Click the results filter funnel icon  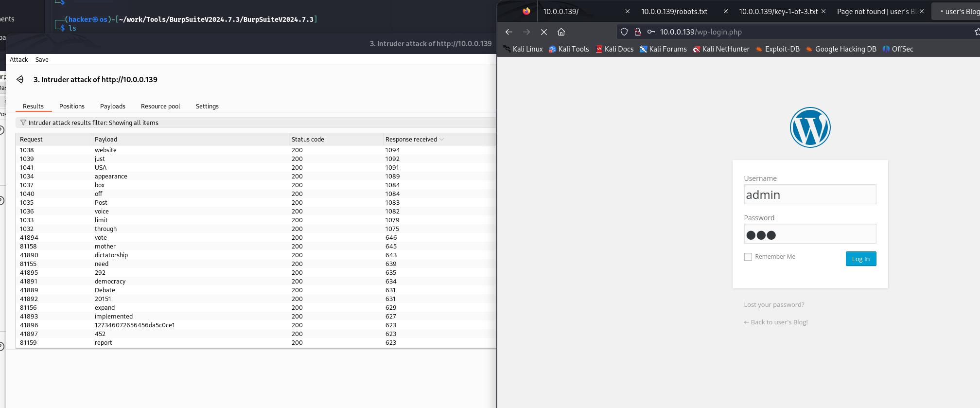[x=23, y=123]
